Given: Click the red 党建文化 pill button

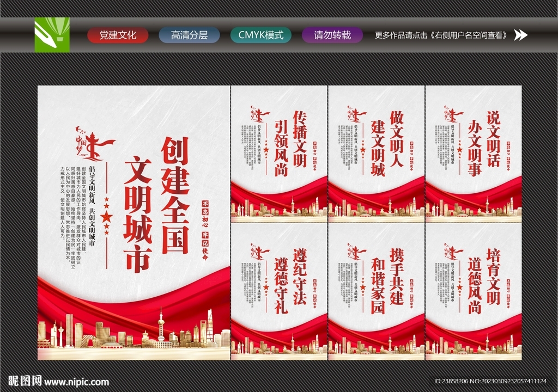Looking at the screenshot, I should (x=118, y=35).
